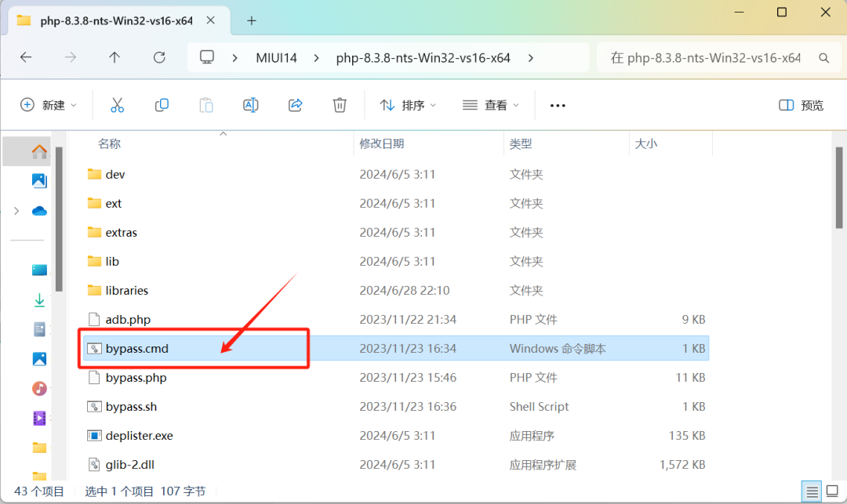Open the View dropdown menu
This screenshot has width=847, height=504.
point(490,105)
